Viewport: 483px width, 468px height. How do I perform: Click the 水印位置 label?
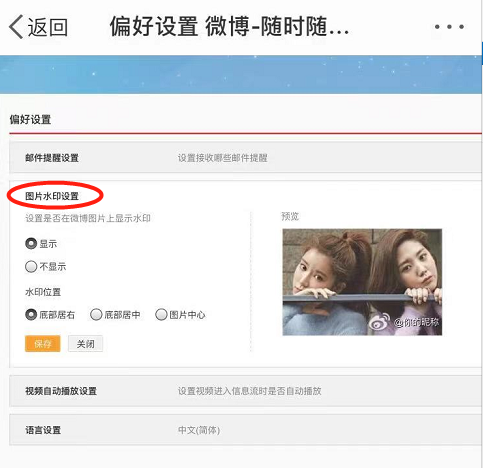click(x=43, y=292)
